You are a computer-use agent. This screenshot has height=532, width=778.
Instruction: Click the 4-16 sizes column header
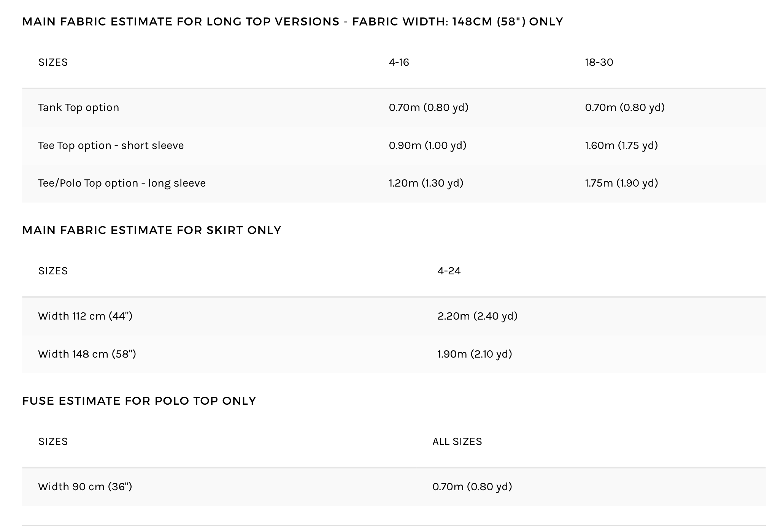tap(399, 62)
